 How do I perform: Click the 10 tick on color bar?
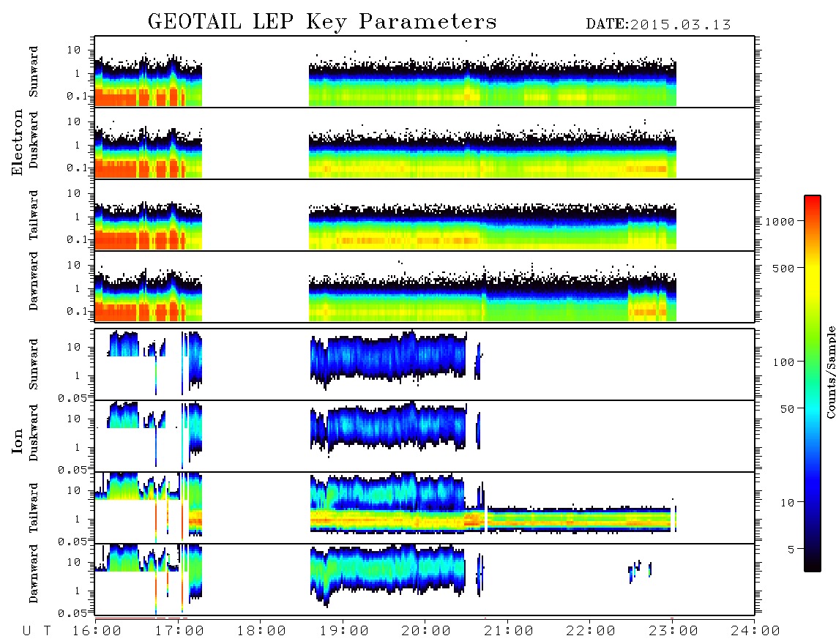pyautogui.click(x=787, y=502)
